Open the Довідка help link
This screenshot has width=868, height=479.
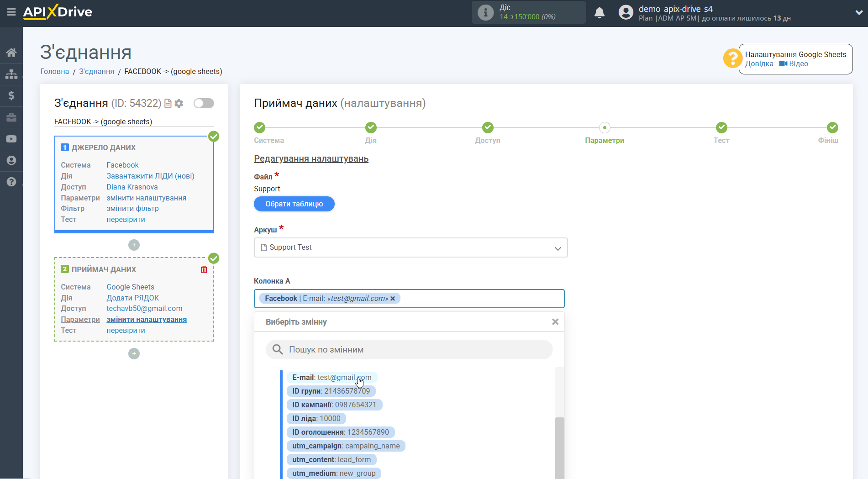759,64
